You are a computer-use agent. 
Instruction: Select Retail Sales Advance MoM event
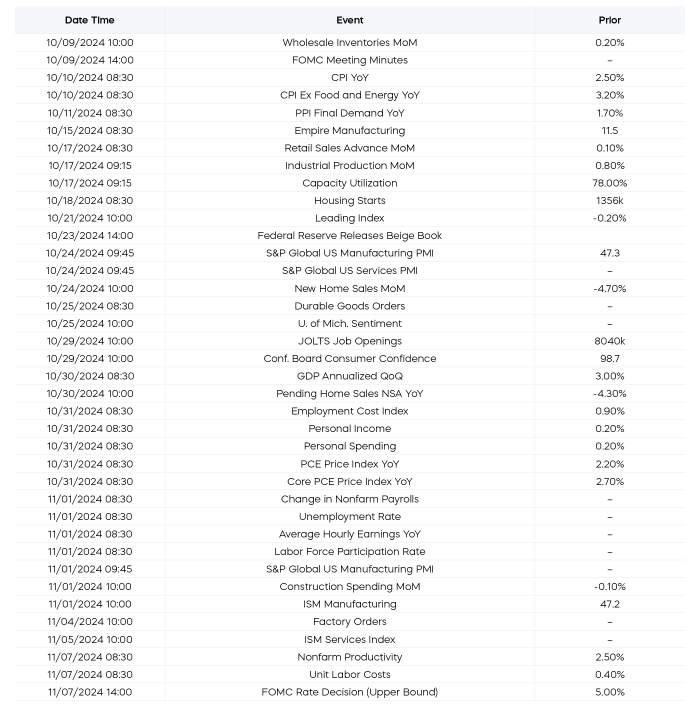[x=350, y=148]
